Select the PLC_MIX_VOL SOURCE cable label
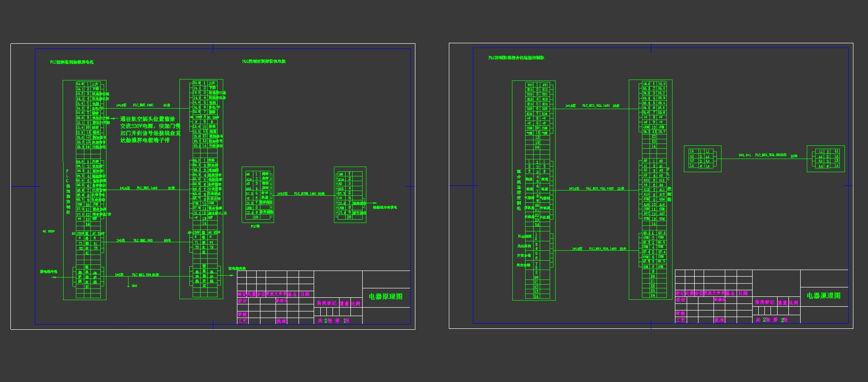Screen dimensions: 868x382 click(771, 155)
